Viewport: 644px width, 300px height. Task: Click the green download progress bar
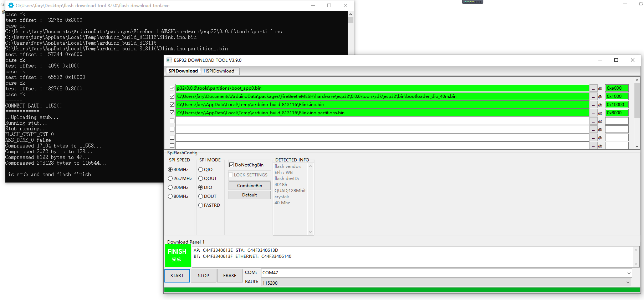coord(402,290)
